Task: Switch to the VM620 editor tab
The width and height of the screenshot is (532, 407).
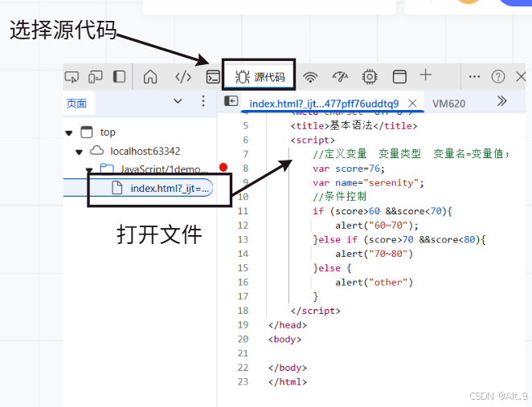Action: coord(448,104)
